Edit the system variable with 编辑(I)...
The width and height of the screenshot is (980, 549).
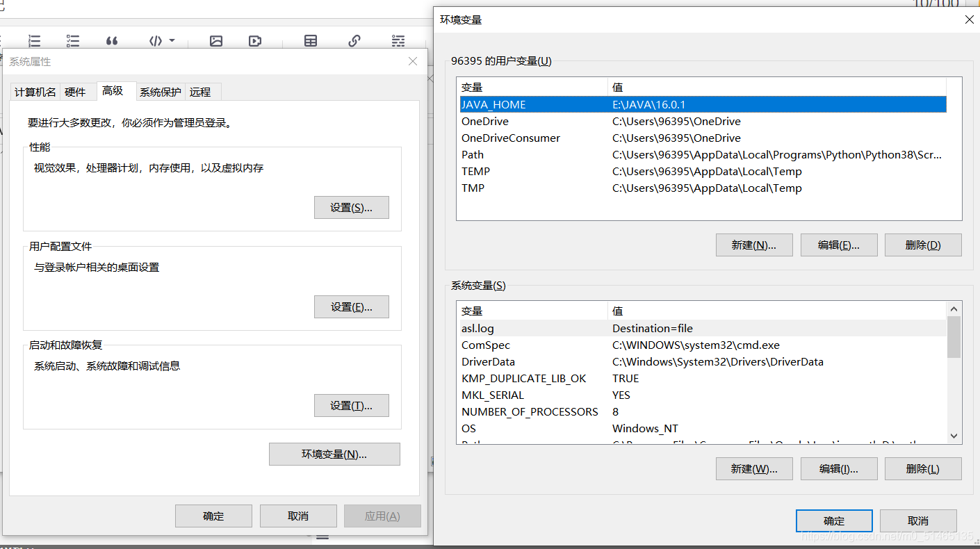pos(839,469)
